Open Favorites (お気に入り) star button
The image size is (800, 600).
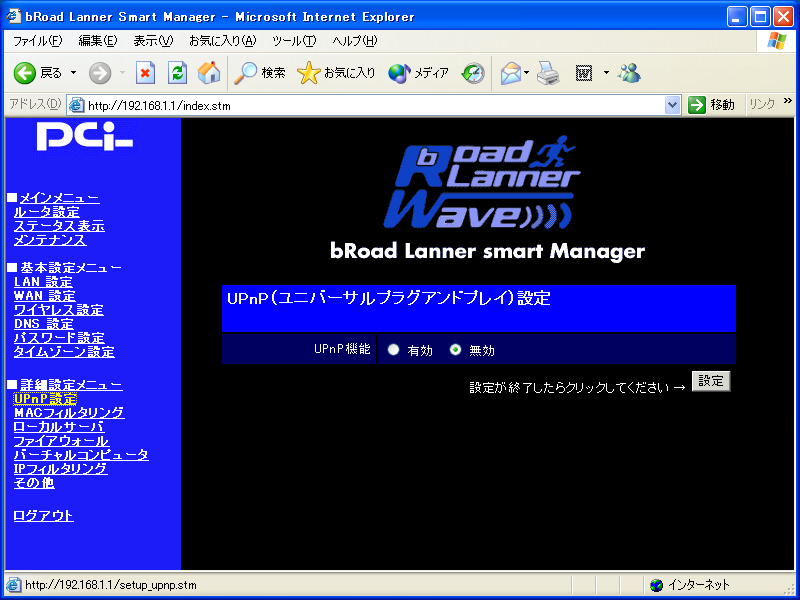click(336, 73)
